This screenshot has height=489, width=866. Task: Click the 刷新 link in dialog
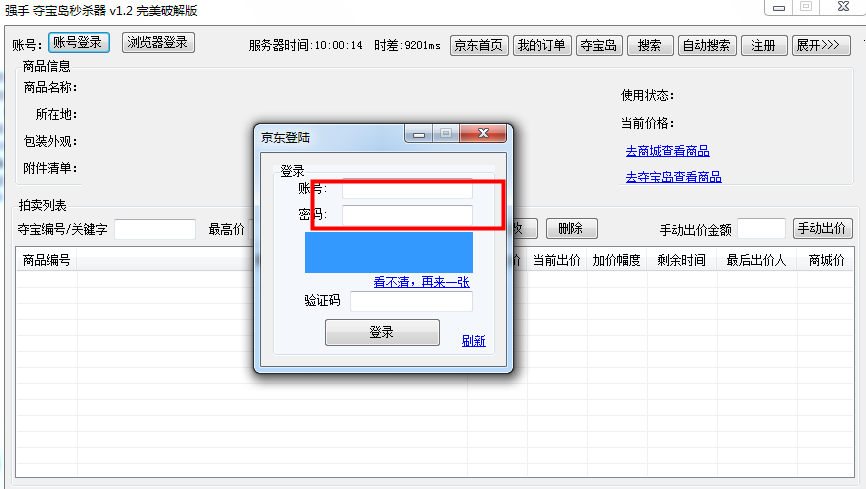(473, 341)
